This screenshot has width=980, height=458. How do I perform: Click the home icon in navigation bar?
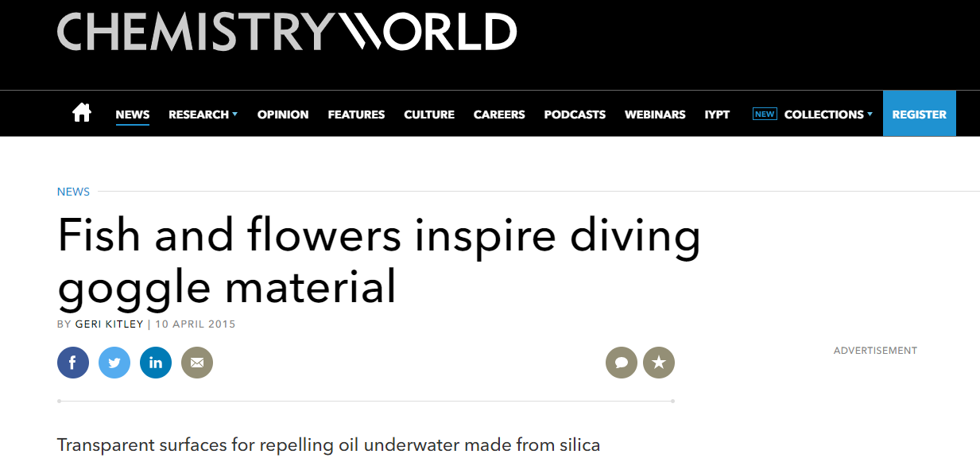point(82,114)
